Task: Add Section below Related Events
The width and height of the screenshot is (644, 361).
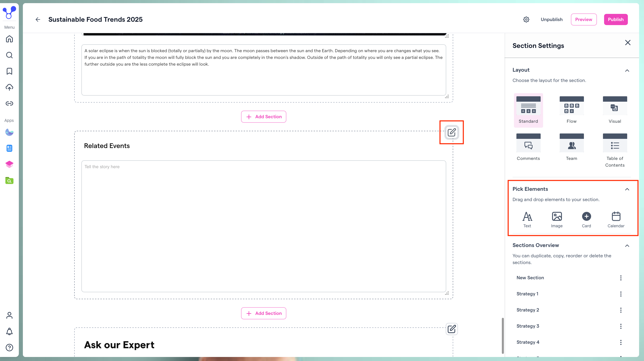Action: pyautogui.click(x=263, y=313)
